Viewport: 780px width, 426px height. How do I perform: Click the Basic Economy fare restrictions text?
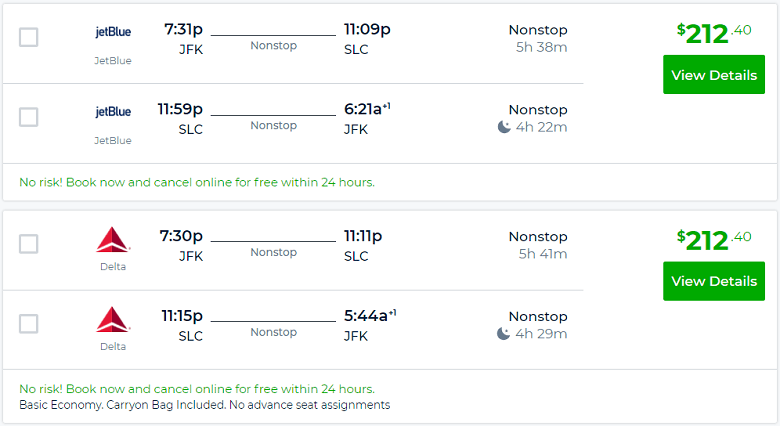pyautogui.click(x=204, y=405)
